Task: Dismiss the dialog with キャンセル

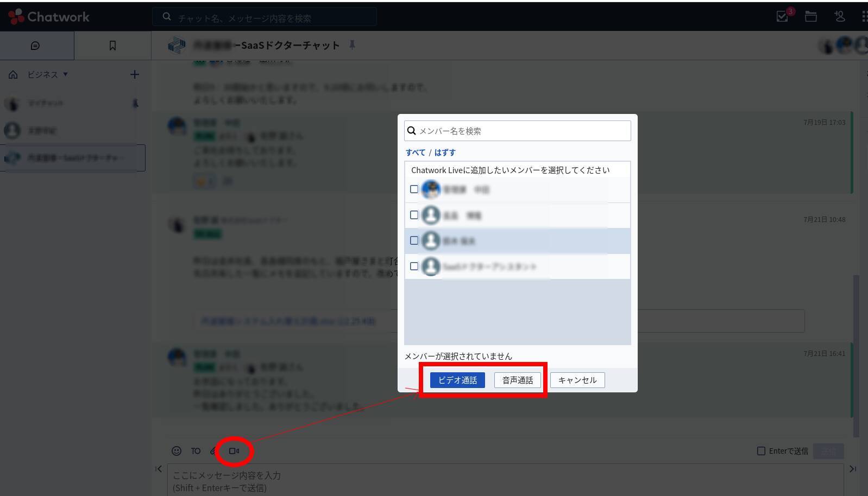Action: (x=577, y=380)
